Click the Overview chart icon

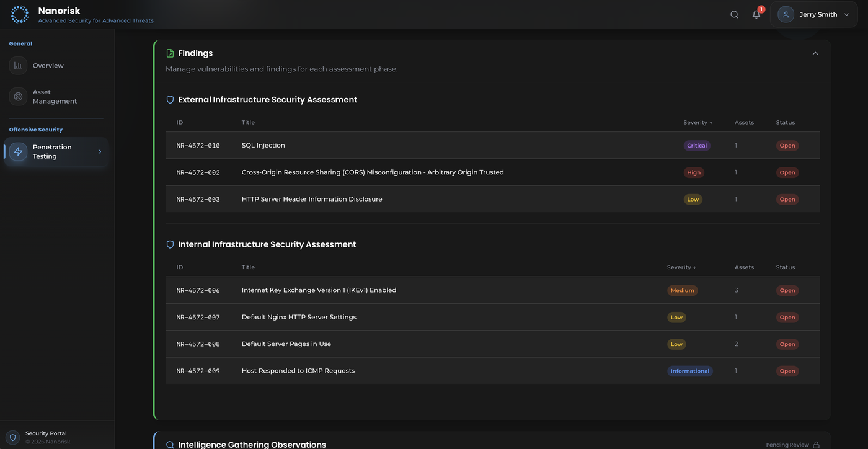point(18,66)
